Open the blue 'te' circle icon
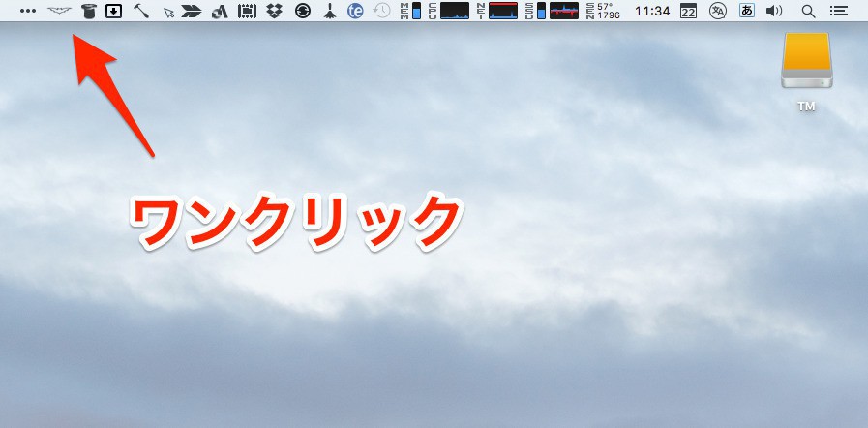Viewport: 868px width, 428px height. pos(356,12)
